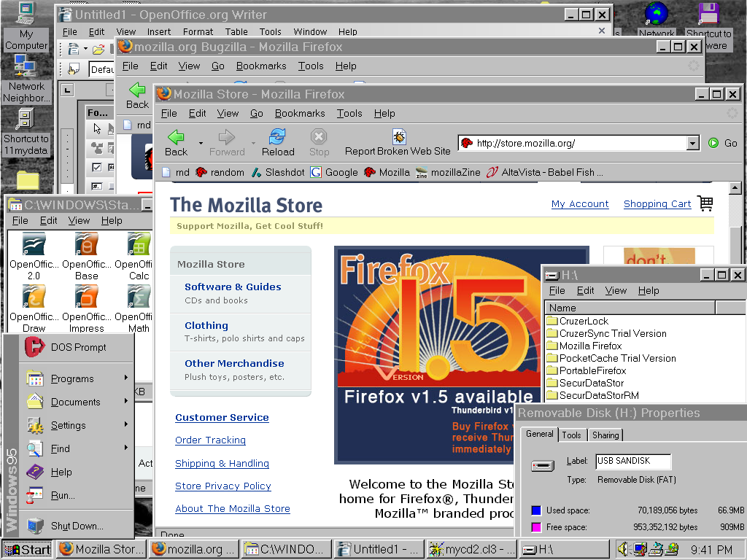Switch to the Sharing tab in Properties
Image resolution: width=747 pixels, height=560 pixels.
tap(605, 435)
